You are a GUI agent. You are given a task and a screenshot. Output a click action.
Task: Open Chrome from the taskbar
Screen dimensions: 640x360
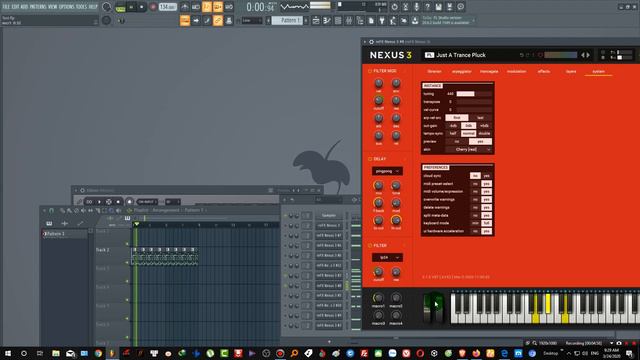98,353
